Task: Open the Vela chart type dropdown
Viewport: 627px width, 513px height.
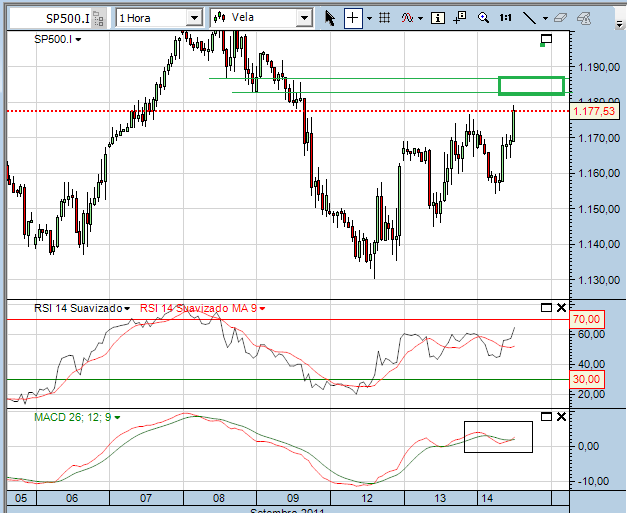Action: (x=304, y=18)
